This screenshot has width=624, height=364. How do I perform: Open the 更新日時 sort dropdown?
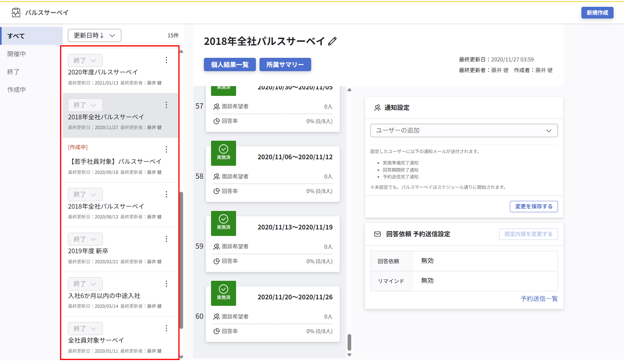[x=95, y=35]
